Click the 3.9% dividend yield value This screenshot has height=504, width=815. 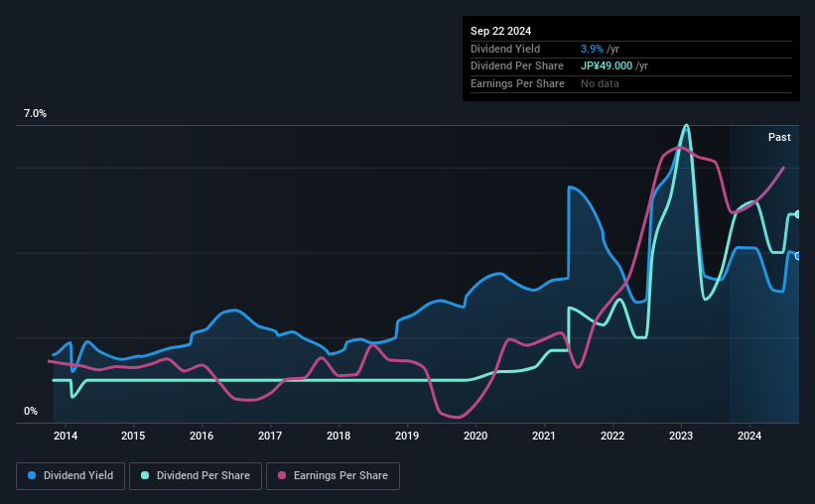(592, 49)
